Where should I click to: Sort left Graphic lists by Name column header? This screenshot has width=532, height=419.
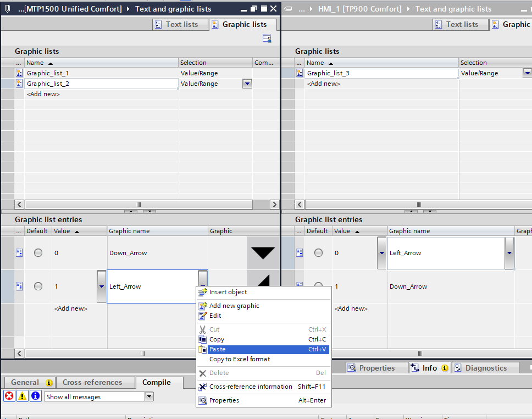click(101, 63)
